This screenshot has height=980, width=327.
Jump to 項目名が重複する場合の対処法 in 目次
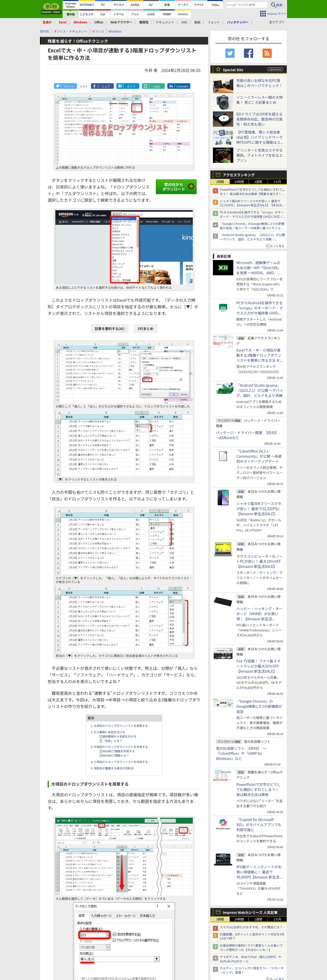pyautogui.click(x=113, y=768)
